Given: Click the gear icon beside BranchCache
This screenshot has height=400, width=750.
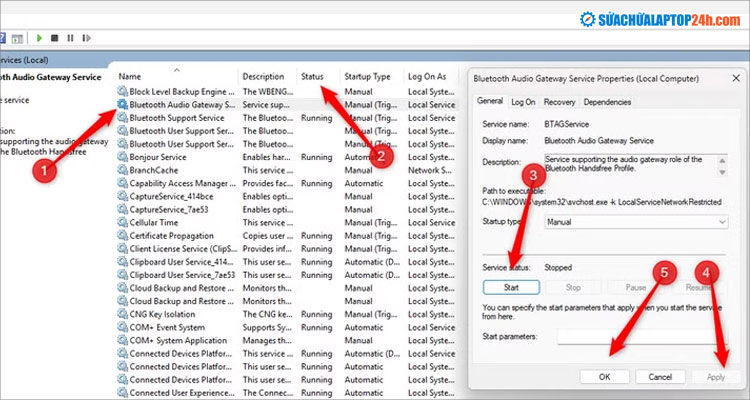Looking at the screenshot, I should pos(122,170).
